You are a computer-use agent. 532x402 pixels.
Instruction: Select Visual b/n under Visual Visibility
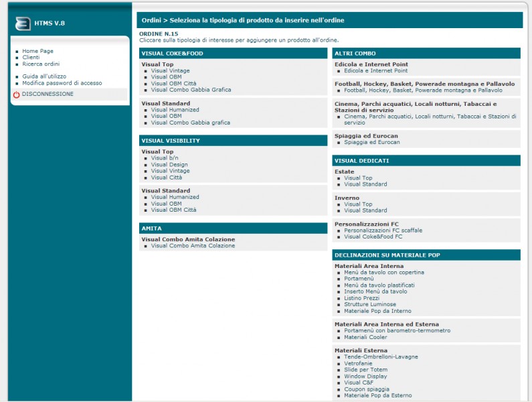[165, 158]
